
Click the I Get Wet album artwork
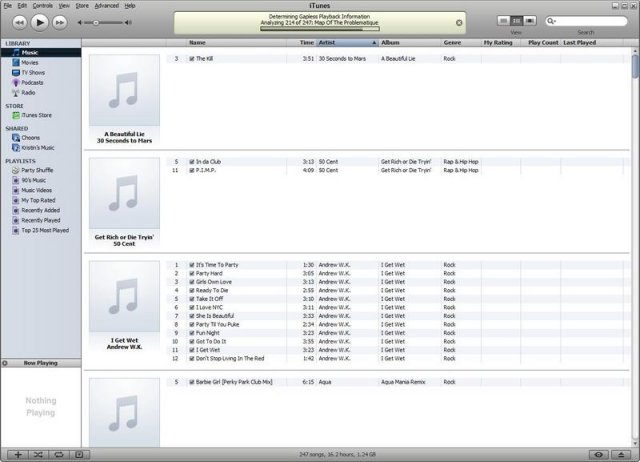[124, 296]
